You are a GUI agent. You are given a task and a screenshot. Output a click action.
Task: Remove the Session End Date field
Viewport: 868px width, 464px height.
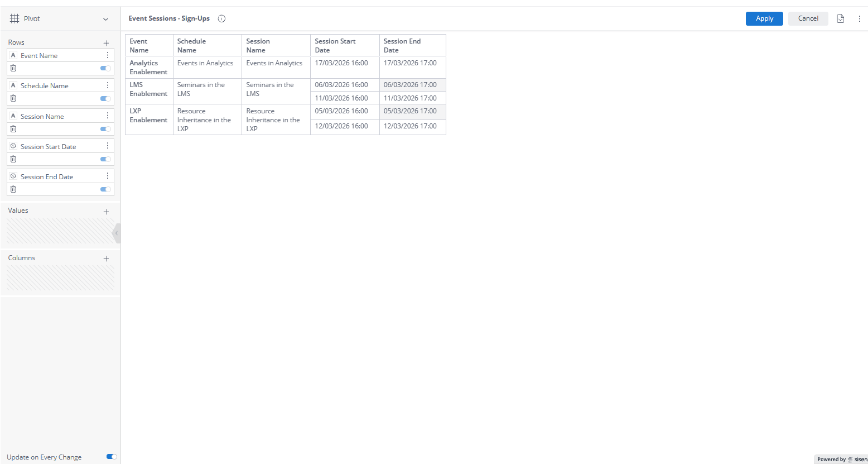pyautogui.click(x=13, y=189)
